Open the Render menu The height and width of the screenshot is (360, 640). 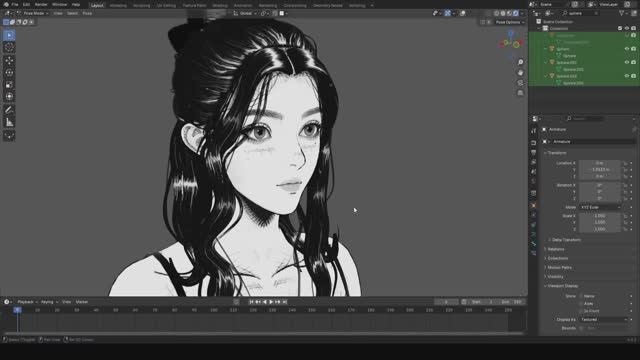[41, 4]
